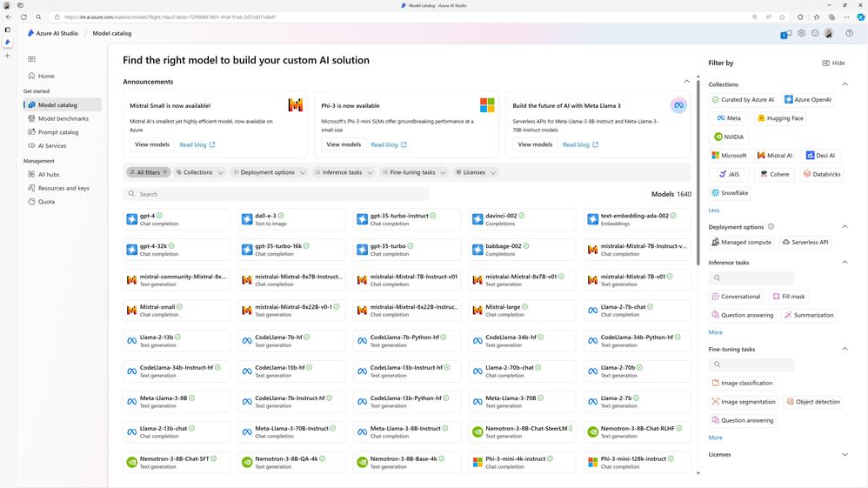The height and width of the screenshot is (488, 868).
Task: Click View models for Mistral Small
Action: coord(152,144)
